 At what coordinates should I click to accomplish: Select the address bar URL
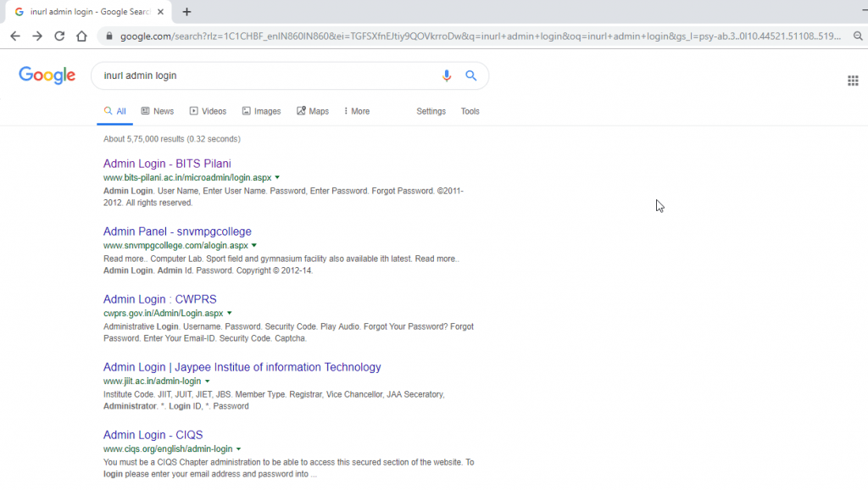pyautogui.click(x=480, y=36)
